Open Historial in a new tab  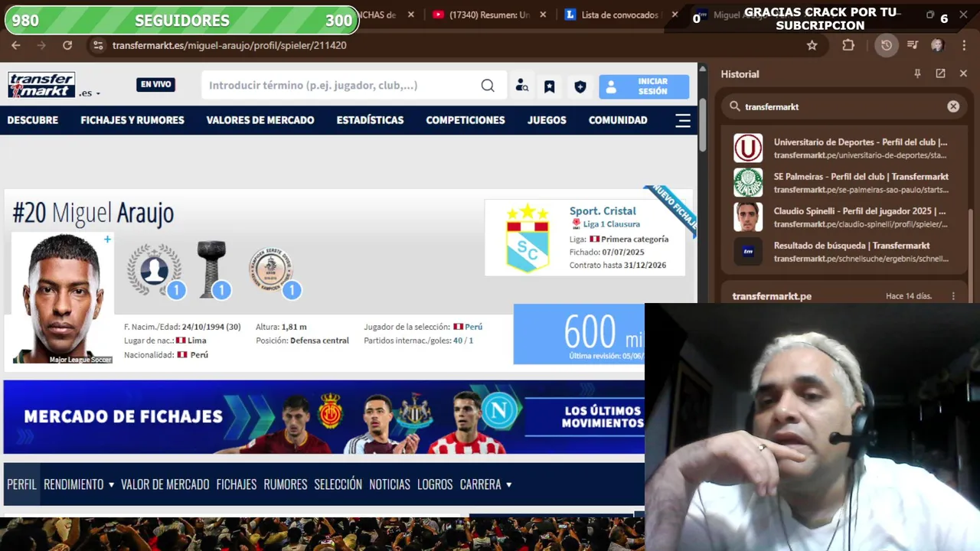tap(940, 73)
